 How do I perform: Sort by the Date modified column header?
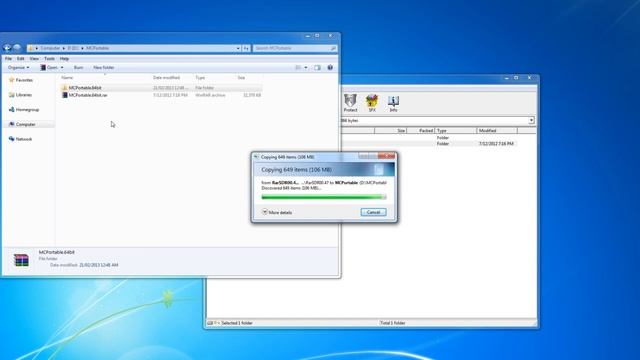167,78
